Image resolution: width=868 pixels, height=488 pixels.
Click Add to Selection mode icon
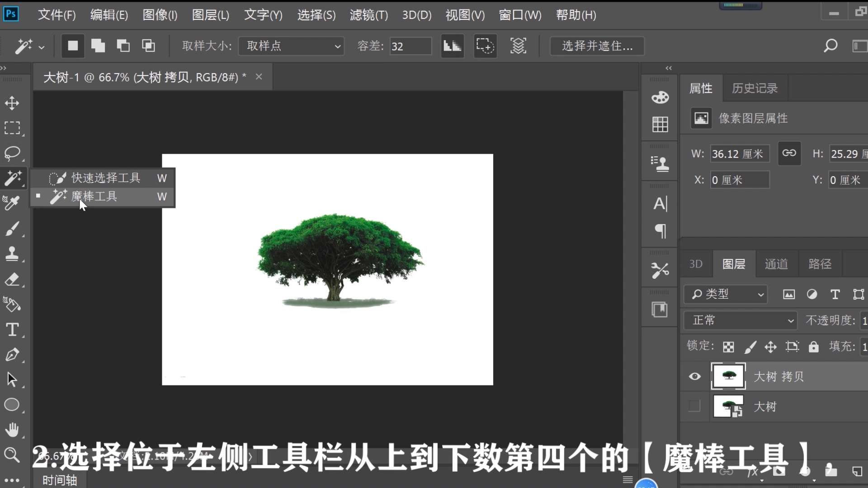[x=98, y=46]
